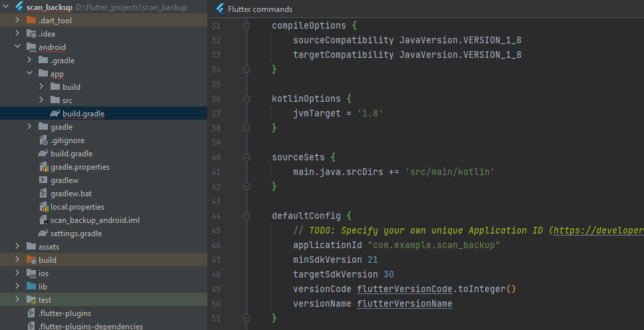The image size is (644, 330).
Task: Expand the build folder under app
Action: click(x=41, y=86)
